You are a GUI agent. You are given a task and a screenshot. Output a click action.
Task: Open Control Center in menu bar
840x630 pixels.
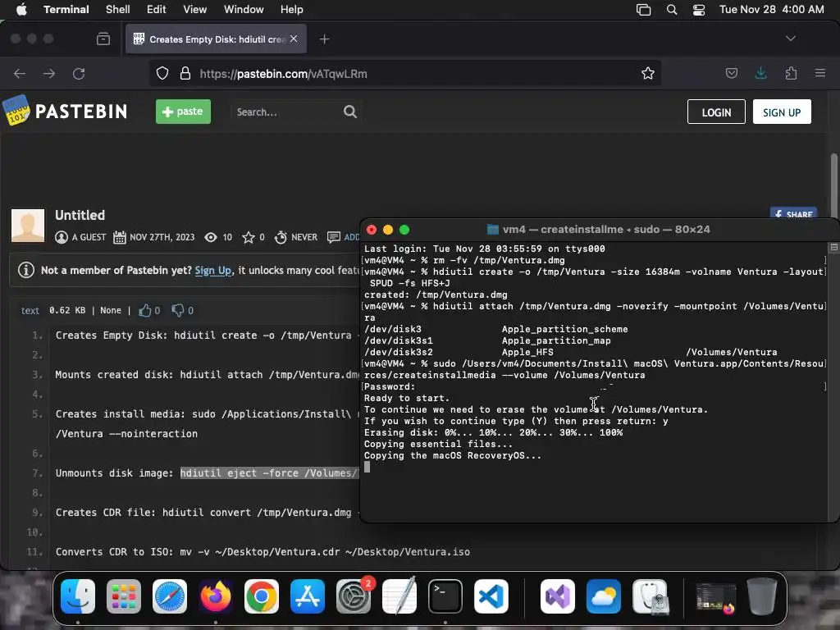pos(699,10)
